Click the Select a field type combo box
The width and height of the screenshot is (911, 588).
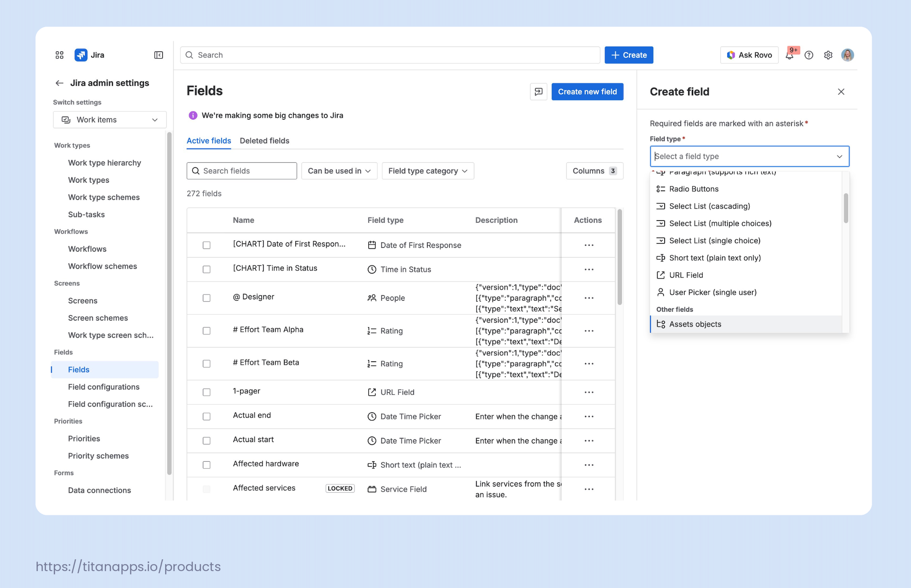pos(750,156)
